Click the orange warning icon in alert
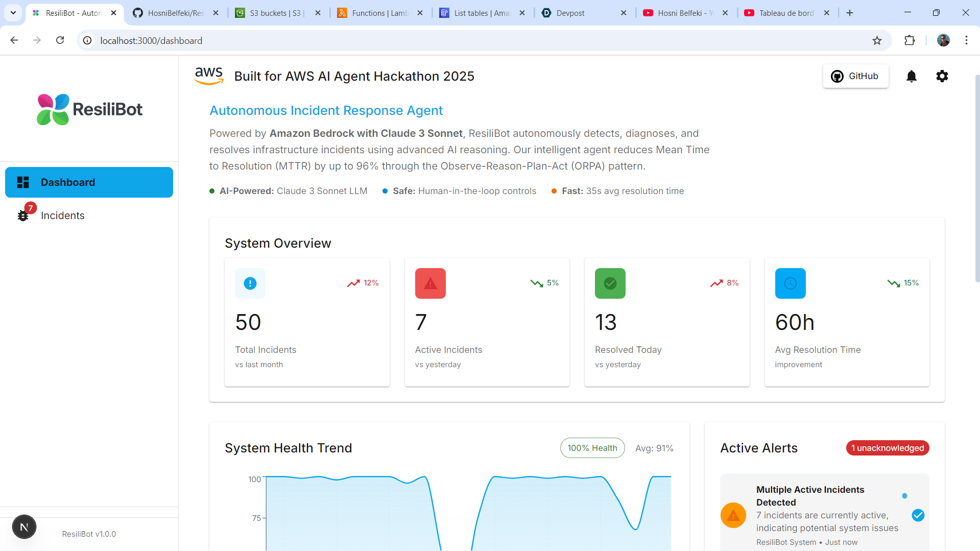 point(733,515)
